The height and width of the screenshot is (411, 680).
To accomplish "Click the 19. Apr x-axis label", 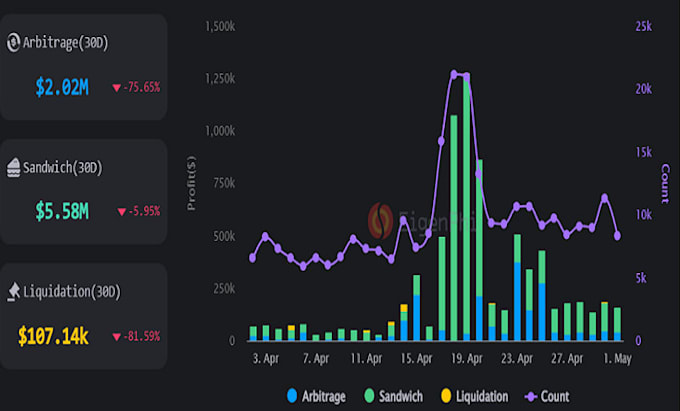I will [468, 357].
